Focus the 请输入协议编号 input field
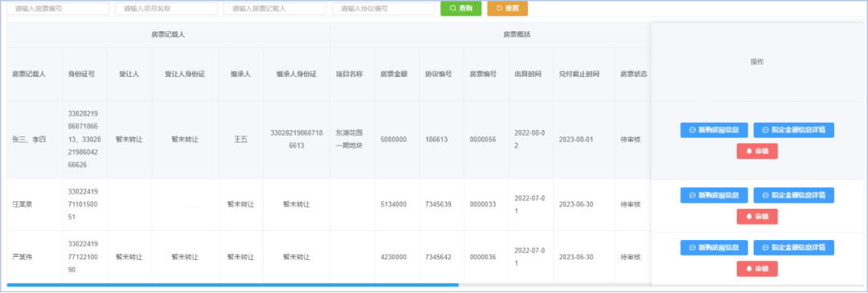This screenshot has height=293, width=868. tap(383, 9)
